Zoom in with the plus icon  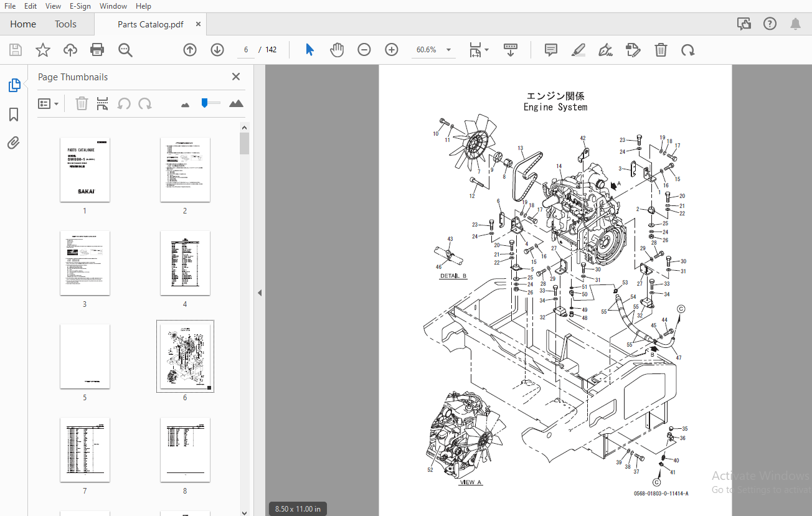coord(392,50)
